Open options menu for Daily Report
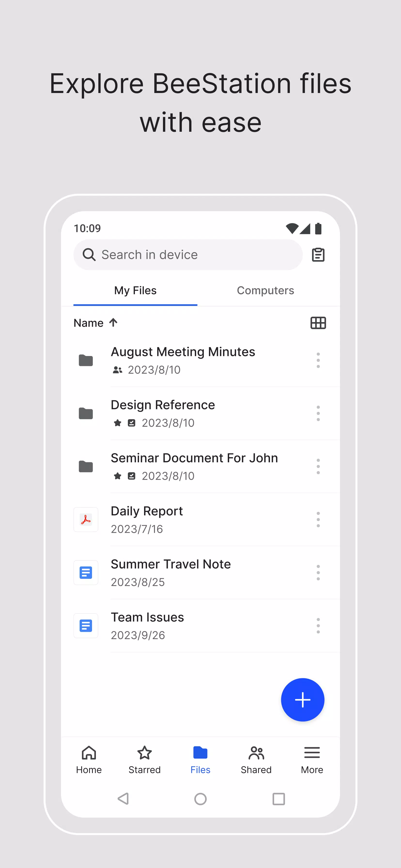This screenshot has width=401, height=868. (x=318, y=519)
